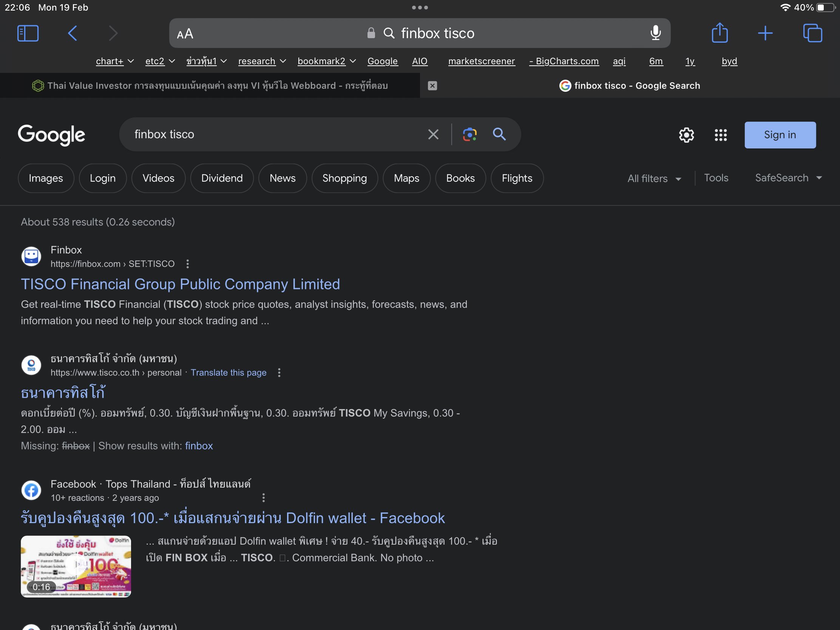
Task: Open the Dolfin wallet Facebook result
Action: [233, 518]
